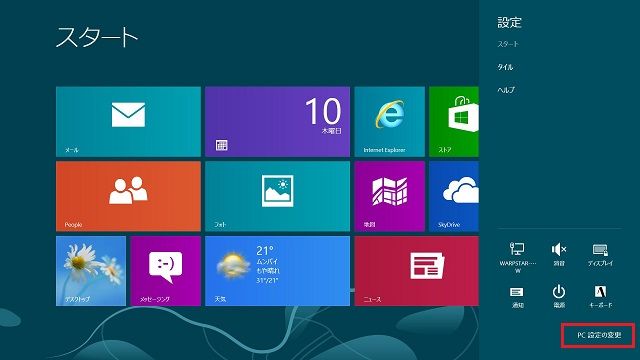
Task: Open the SkyDrive tile
Action: [x=454, y=196]
